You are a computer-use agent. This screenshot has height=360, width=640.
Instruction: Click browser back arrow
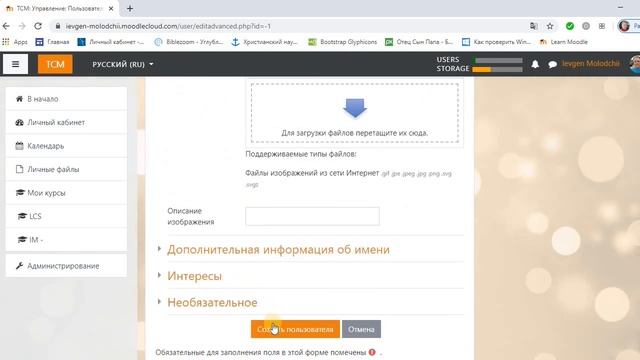click(x=6, y=26)
